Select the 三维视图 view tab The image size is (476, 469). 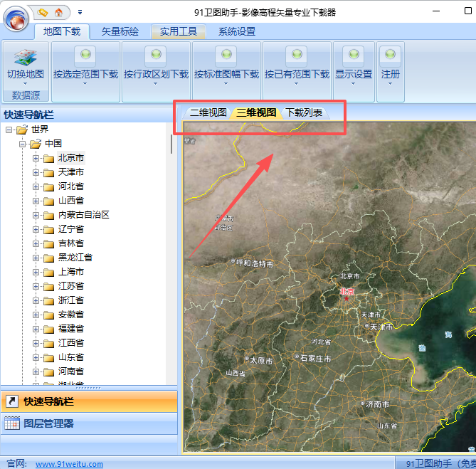point(256,113)
